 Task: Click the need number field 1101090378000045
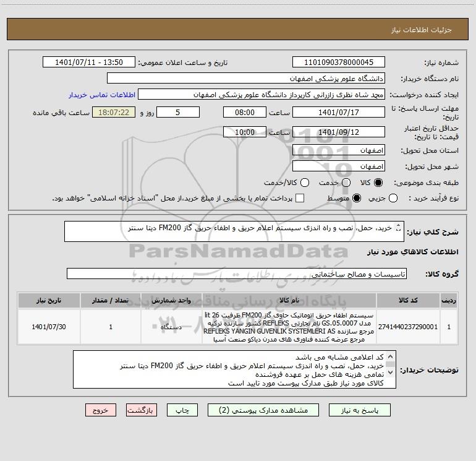(x=339, y=62)
